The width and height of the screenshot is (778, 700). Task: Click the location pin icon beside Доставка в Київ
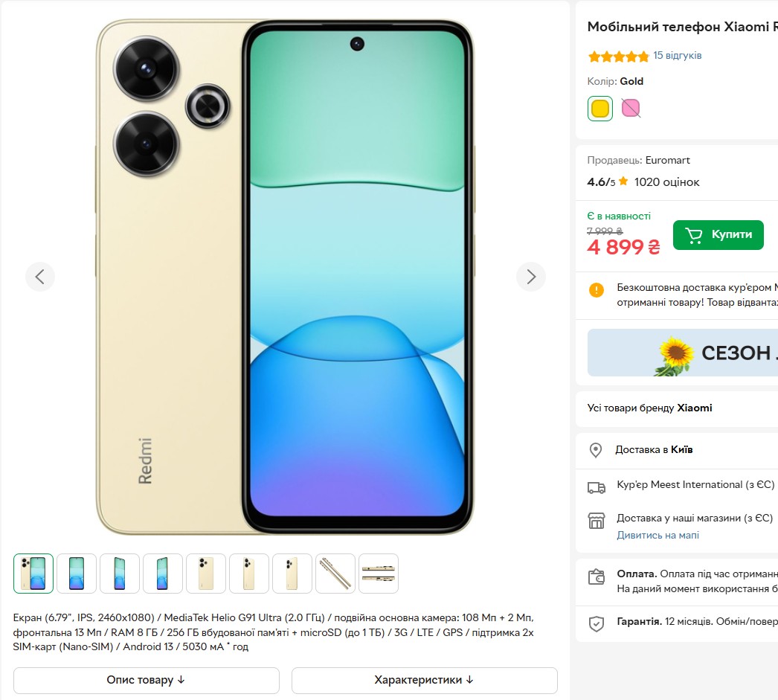pos(596,450)
